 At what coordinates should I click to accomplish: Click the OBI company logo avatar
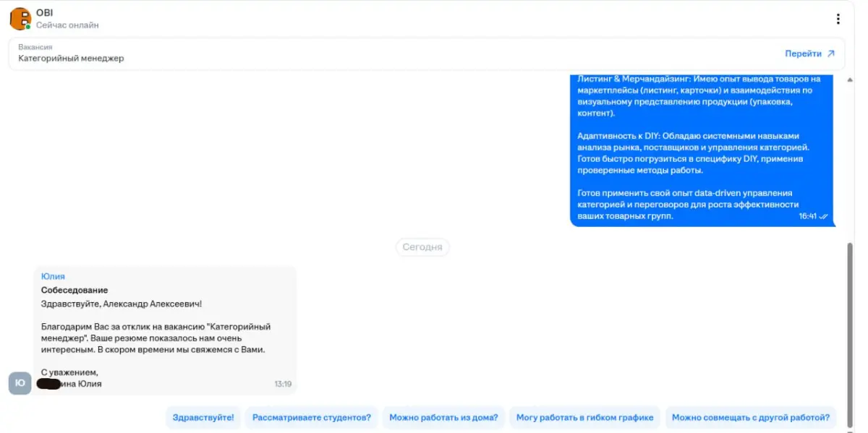pyautogui.click(x=20, y=19)
